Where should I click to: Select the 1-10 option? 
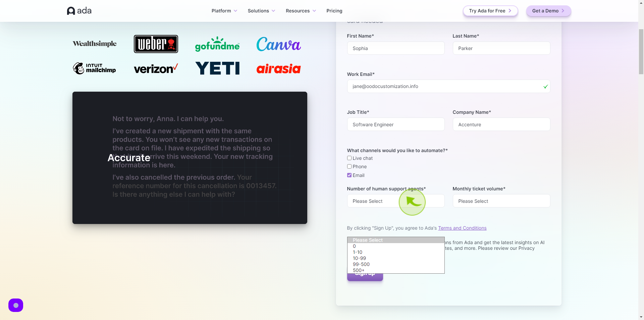pos(396,252)
